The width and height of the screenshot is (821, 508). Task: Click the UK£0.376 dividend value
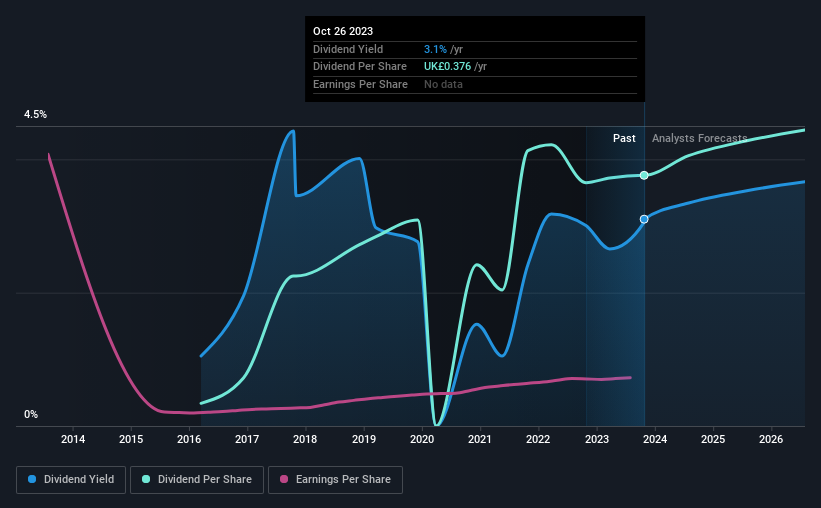point(447,67)
